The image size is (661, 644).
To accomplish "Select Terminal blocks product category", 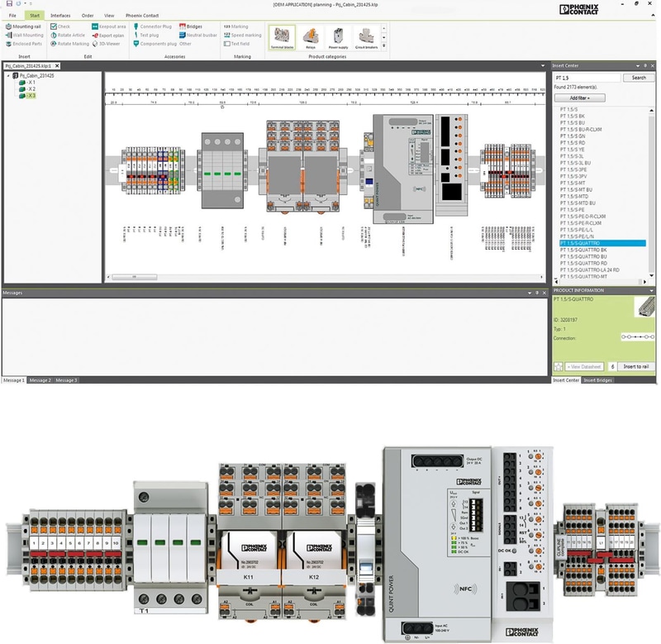I will pos(282,37).
